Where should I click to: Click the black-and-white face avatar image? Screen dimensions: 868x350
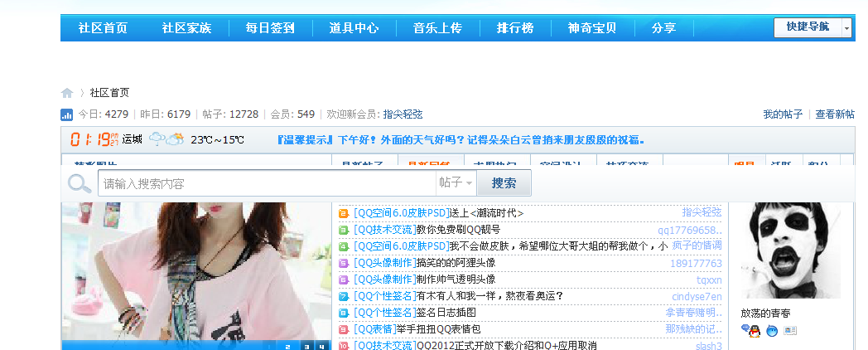click(x=790, y=250)
